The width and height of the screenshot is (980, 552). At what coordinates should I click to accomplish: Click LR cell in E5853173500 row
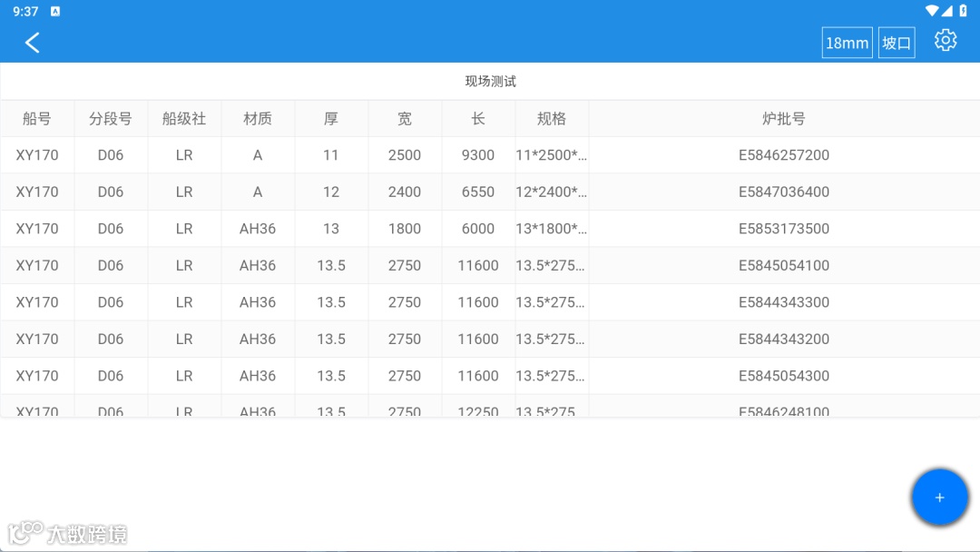tap(183, 229)
